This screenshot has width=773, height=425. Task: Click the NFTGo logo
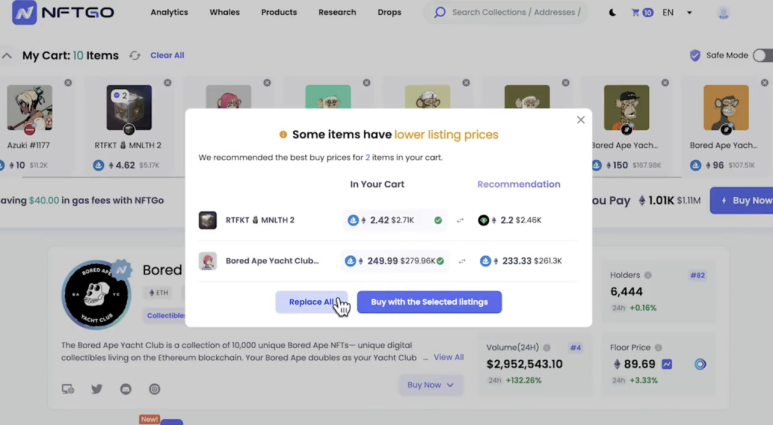[x=63, y=12]
